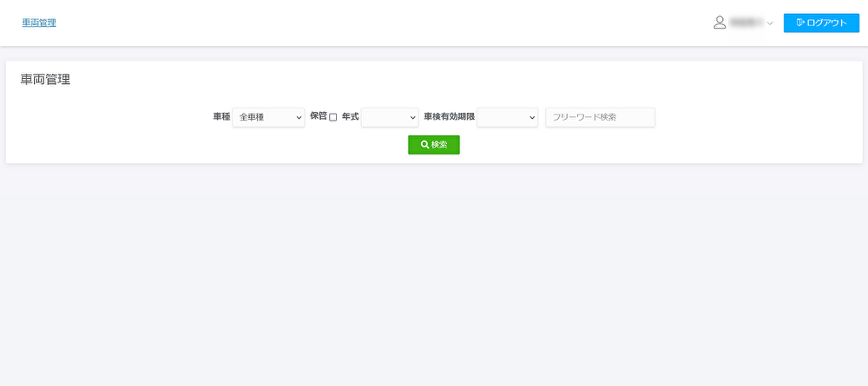
Task: Click the 車両管理 link in the top navigation
Action: (x=39, y=23)
